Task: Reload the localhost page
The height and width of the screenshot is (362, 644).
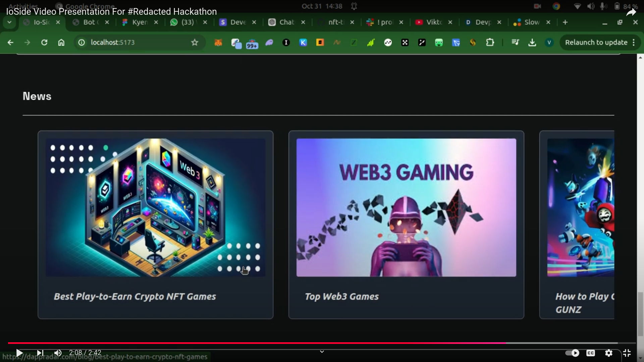Action: tap(44, 43)
